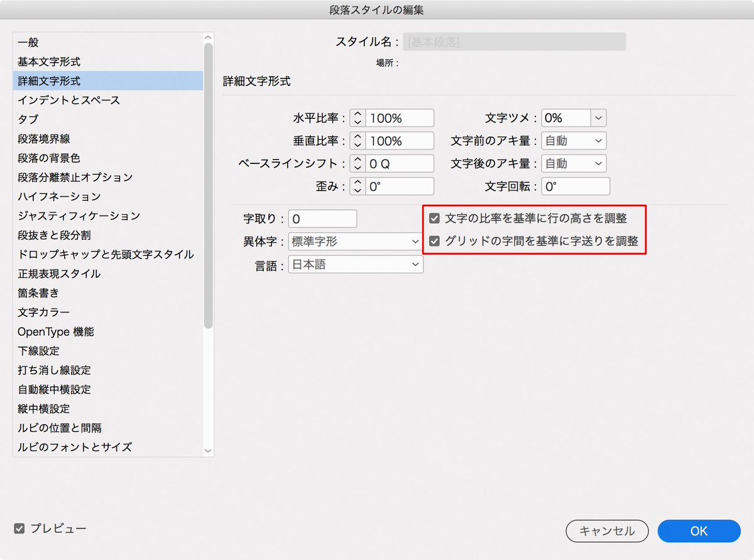The width and height of the screenshot is (754, 560).
Task: Open インデントとスペース settings
Action: tap(108, 100)
